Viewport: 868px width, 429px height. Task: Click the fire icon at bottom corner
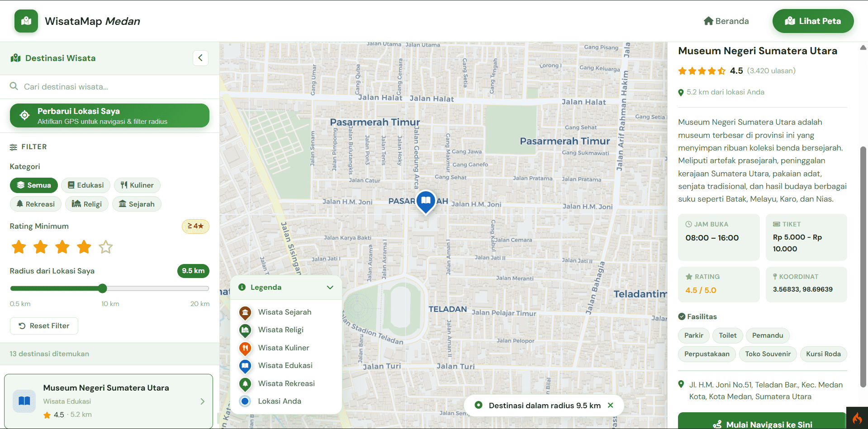(857, 418)
